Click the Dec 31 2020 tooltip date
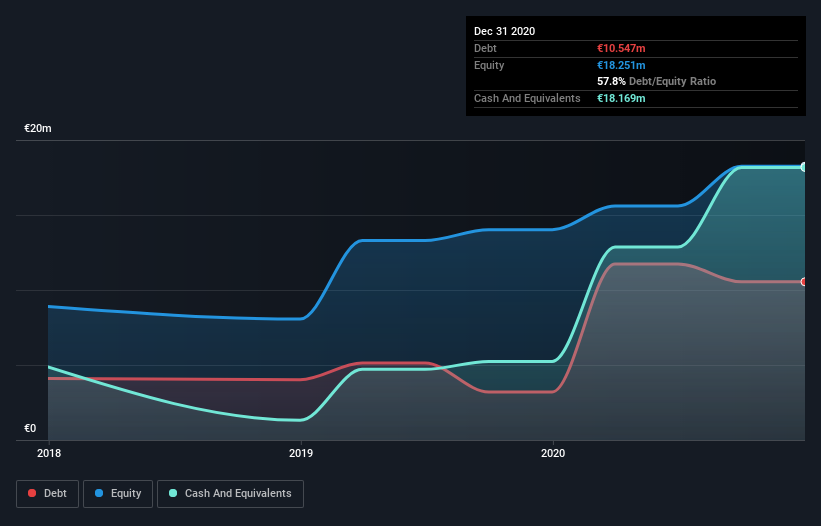The image size is (821, 526). pyautogui.click(x=504, y=31)
